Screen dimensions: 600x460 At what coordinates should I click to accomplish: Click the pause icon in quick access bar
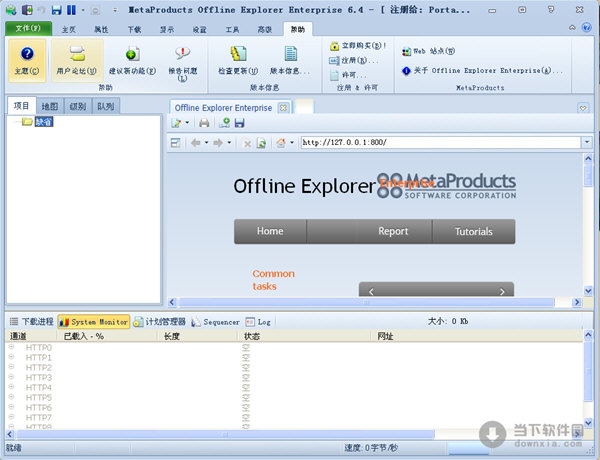coord(71,10)
